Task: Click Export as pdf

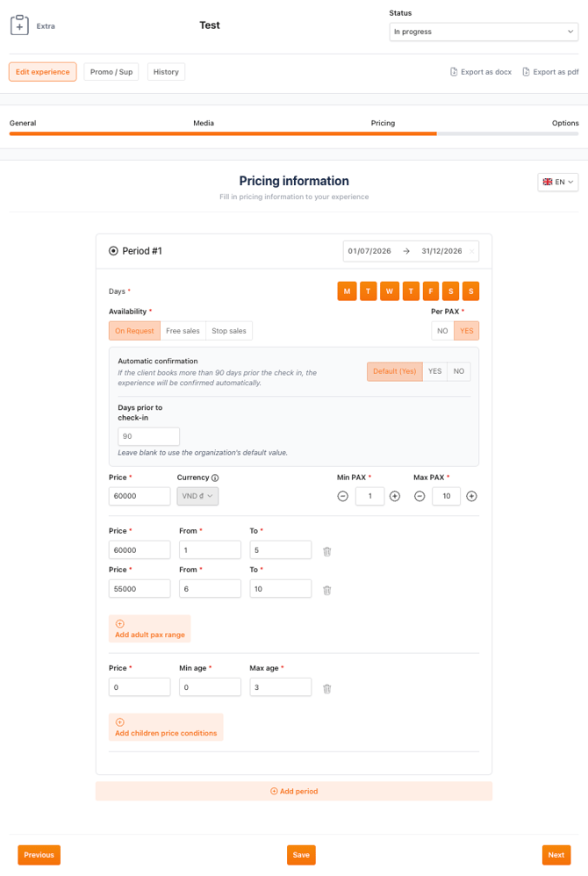Action: (550, 72)
